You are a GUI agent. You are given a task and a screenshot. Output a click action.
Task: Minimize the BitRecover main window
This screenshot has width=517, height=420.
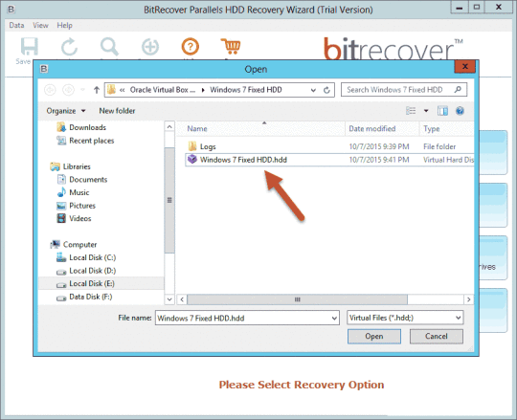pyautogui.click(x=460, y=8)
